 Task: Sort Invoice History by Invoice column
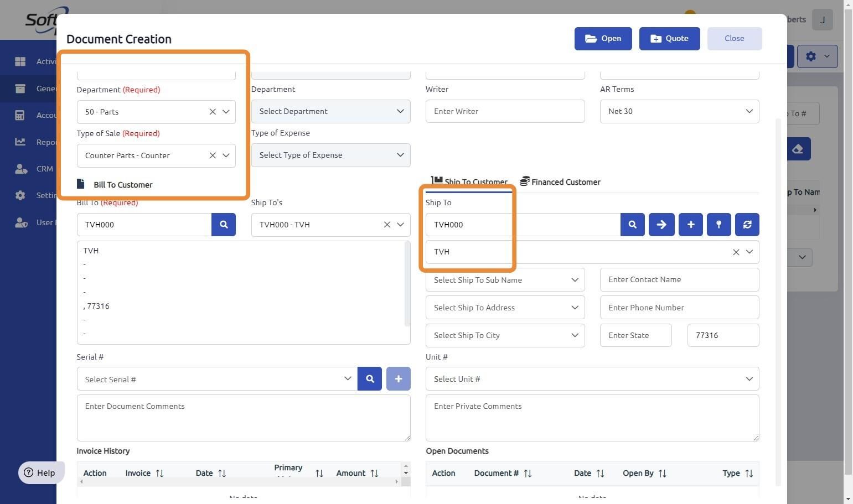pos(159,473)
